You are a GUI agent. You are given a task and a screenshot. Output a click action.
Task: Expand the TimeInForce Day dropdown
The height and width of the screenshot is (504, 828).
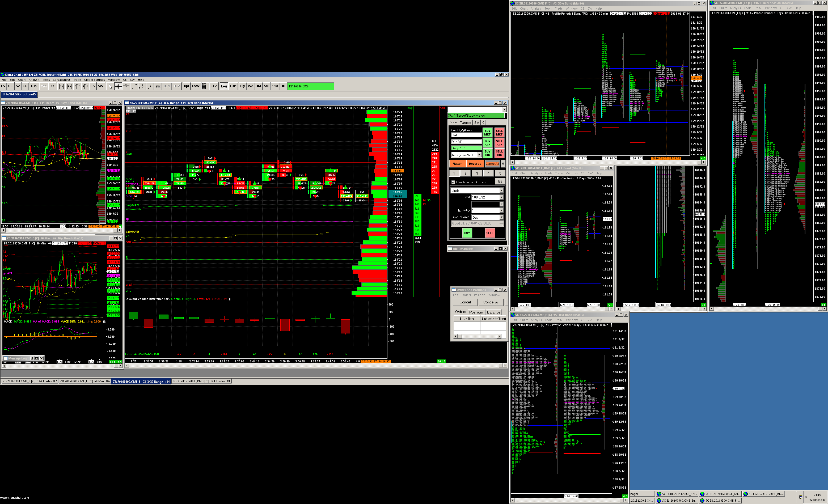(501, 217)
